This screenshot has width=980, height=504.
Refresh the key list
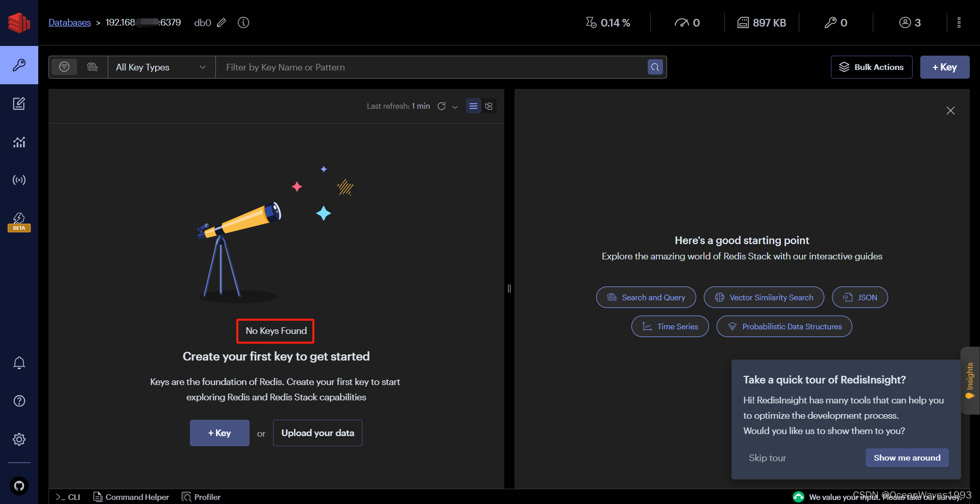click(442, 106)
